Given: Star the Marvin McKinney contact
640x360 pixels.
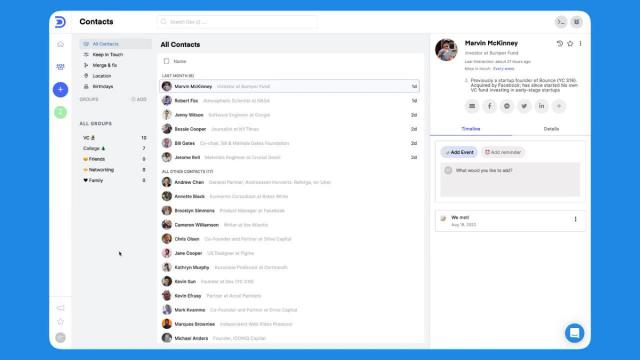Looking at the screenshot, I should click(570, 43).
